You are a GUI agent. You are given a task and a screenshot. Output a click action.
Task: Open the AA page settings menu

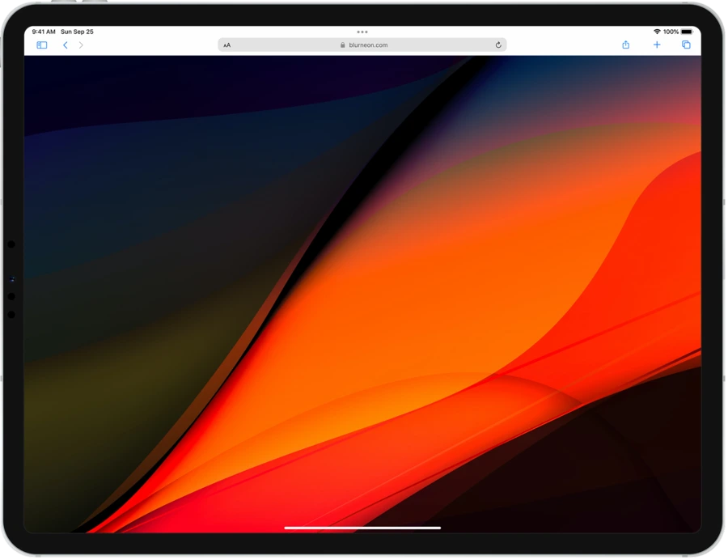pyautogui.click(x=227, y=45)
